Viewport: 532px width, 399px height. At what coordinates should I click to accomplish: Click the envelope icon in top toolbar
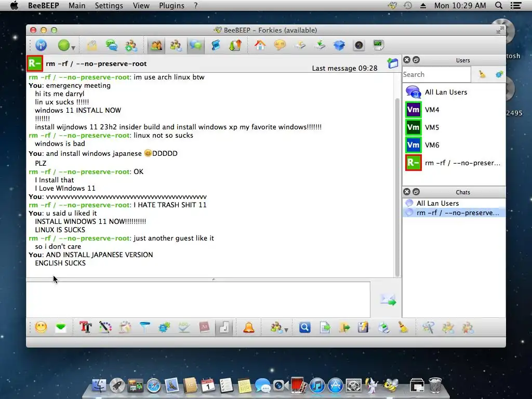pos(92,45)
